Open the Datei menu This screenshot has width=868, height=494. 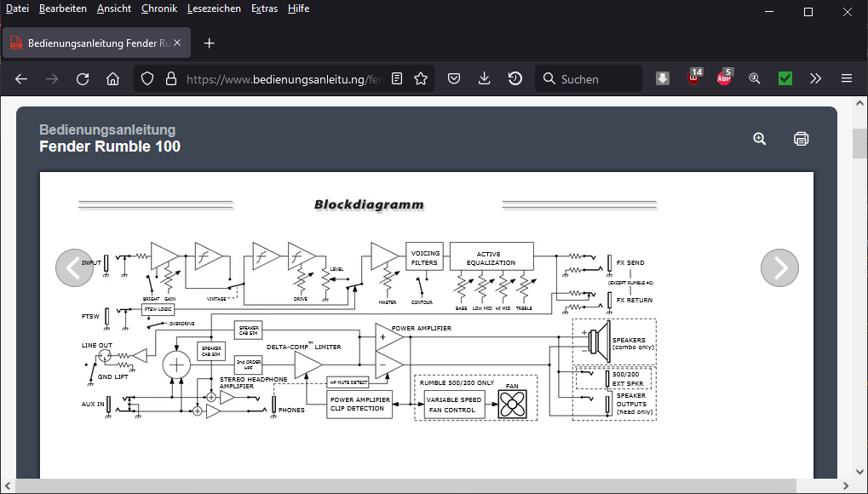pyautogui.click(x=17, y=9)
